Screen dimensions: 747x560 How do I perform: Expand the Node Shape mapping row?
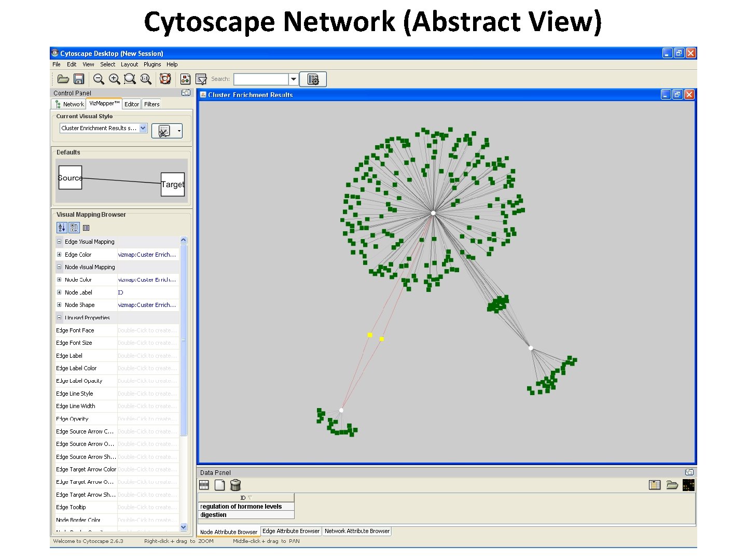(x=59, y=305)
